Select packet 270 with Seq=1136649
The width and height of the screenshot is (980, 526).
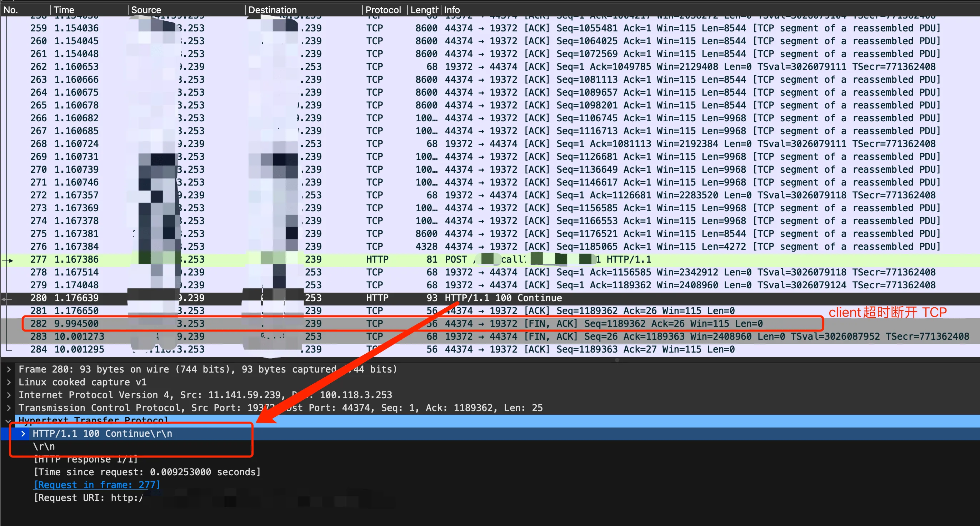(490, 169)
